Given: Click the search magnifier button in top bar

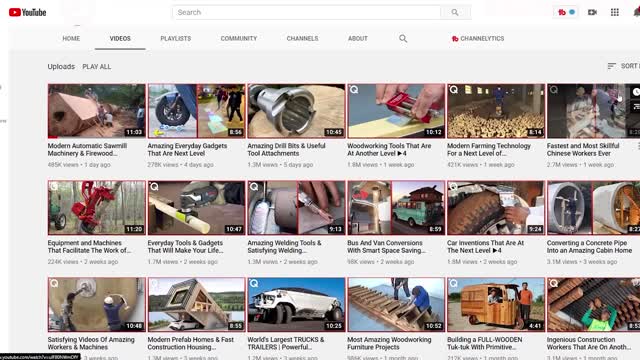Looking at the screenshot, I should pyautogui.click(x=455, y=12).
